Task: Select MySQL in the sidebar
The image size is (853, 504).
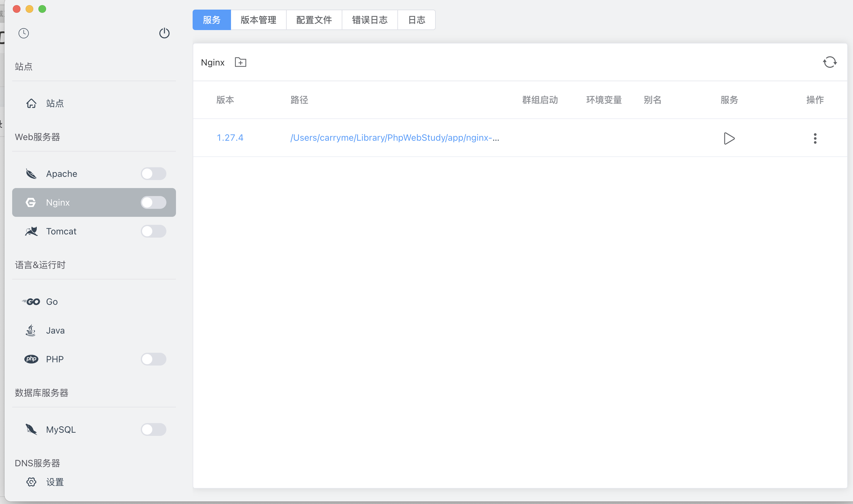Action: [94, 429]
